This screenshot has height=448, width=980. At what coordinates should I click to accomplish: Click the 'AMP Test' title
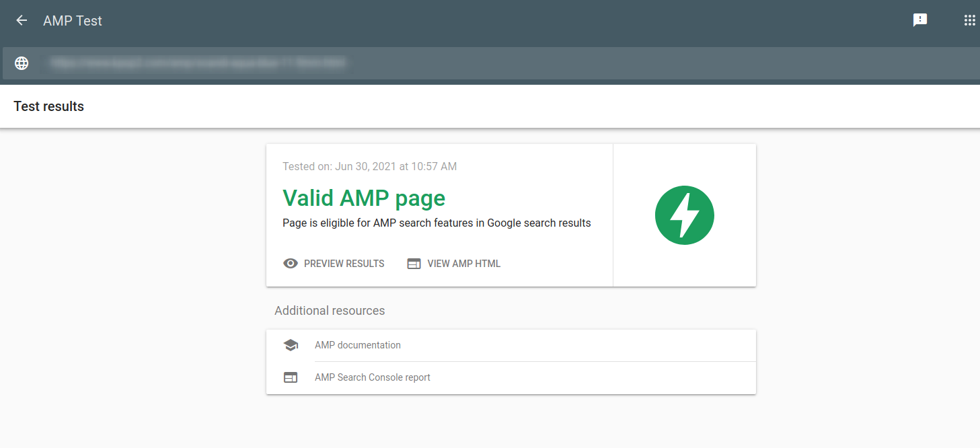(73, 21)
